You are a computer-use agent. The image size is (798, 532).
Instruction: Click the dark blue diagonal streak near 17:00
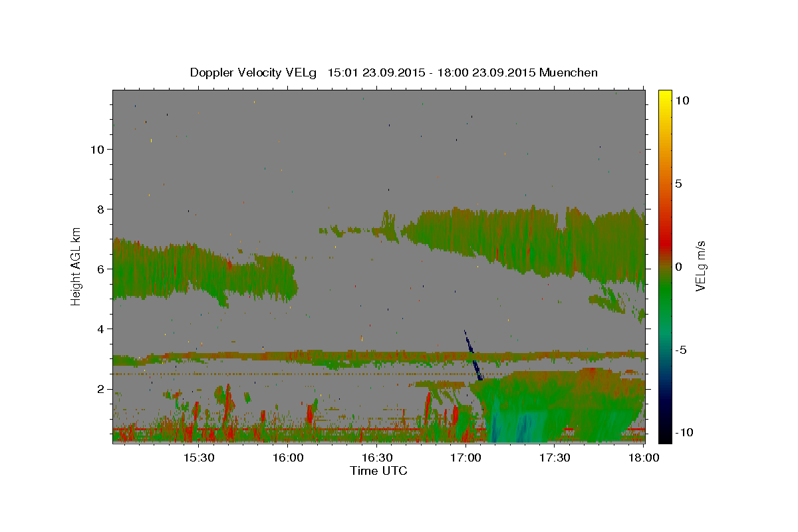[473, 356]
